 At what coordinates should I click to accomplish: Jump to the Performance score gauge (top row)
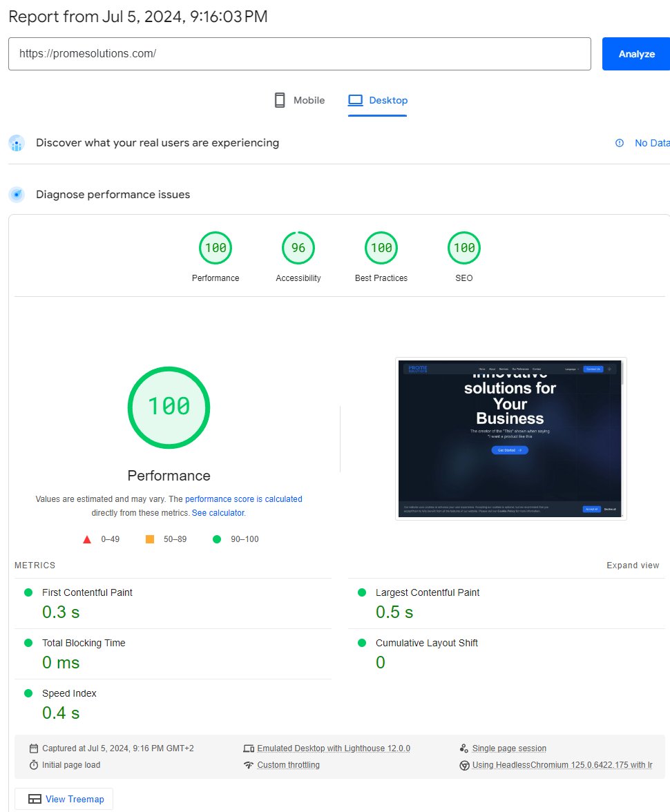tap(216, 248)
